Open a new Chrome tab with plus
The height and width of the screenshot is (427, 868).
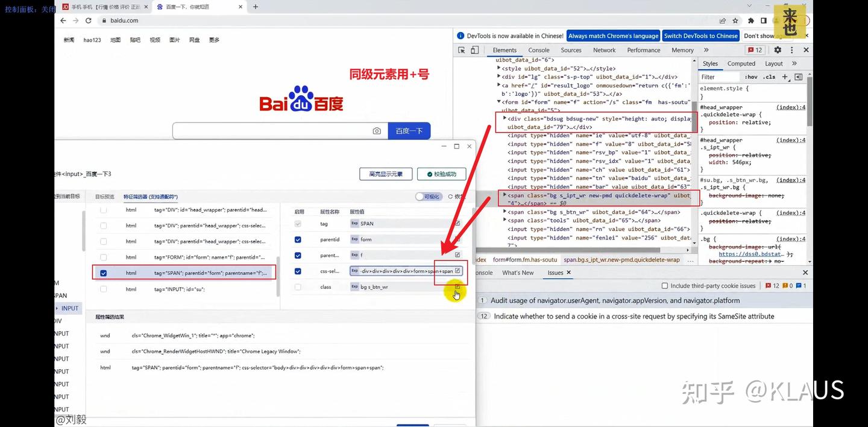coord(256,7)
